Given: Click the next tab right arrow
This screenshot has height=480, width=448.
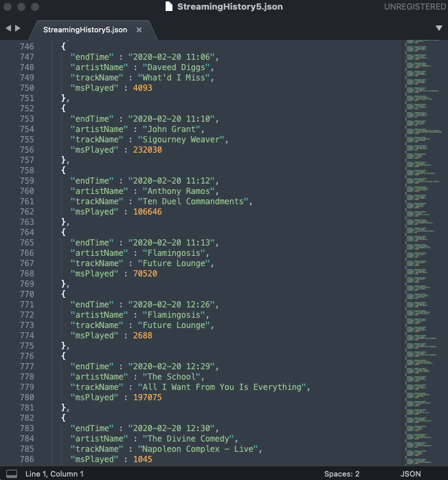Looking at the screenshot, I should 18,28.
